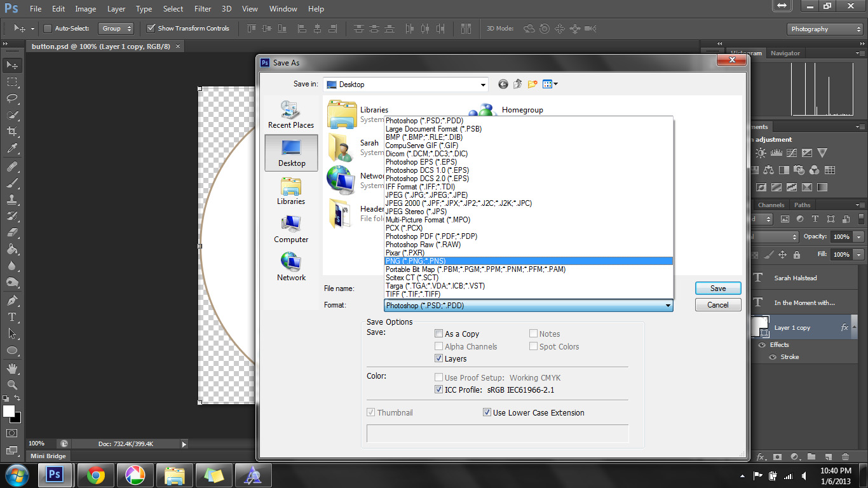Select the Hand tool
The width and height of the screenshot is (868, 488).
[12, 369]
